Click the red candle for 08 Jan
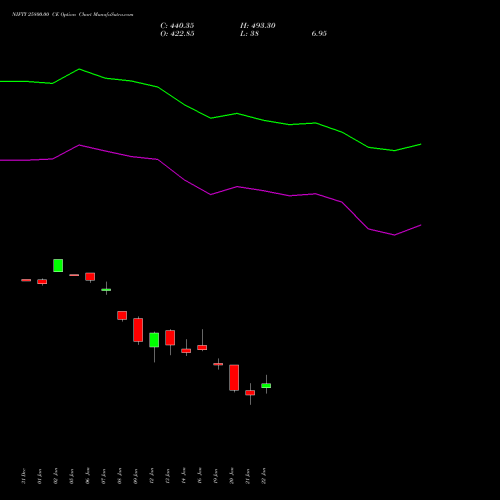This screenshot has height=500, width=500. click(x=122, y=315)
